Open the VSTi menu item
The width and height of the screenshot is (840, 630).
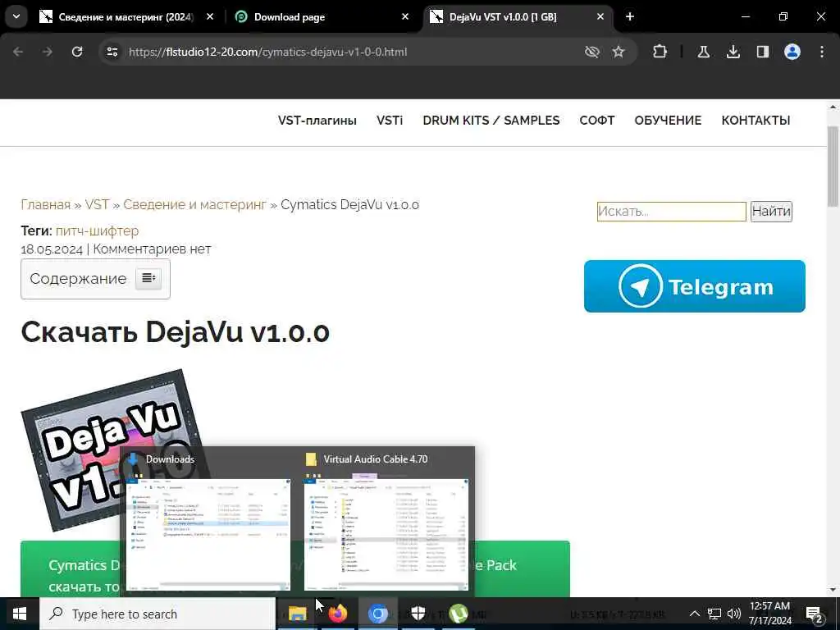[390, 121]
